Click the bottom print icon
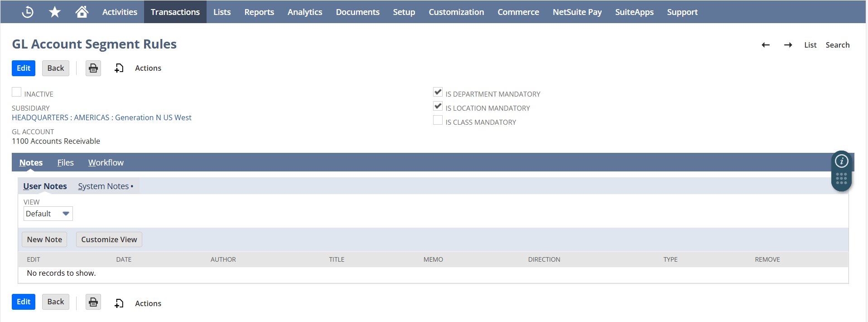The height and width of the screenshot is (322, 868). tap(93, 302)
